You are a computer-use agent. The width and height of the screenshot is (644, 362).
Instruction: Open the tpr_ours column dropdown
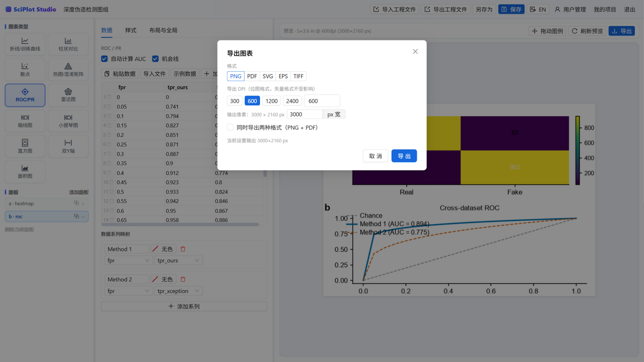[x=178, y=260]
